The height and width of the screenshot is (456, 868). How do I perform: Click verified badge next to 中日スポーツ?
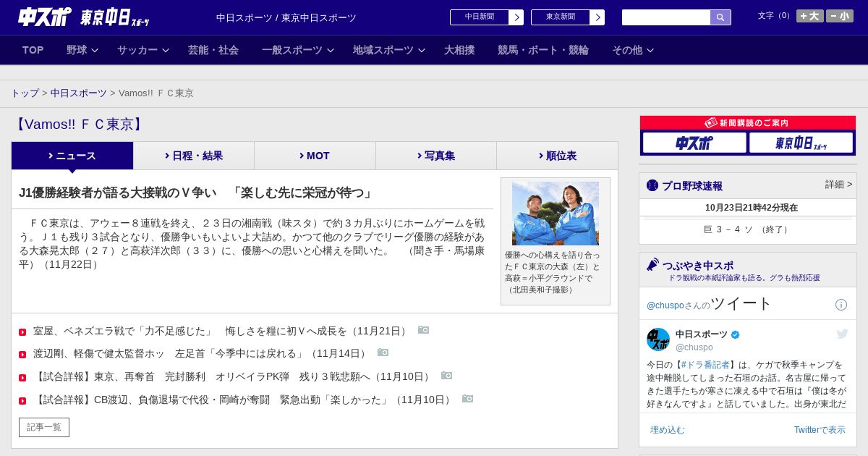736,334
